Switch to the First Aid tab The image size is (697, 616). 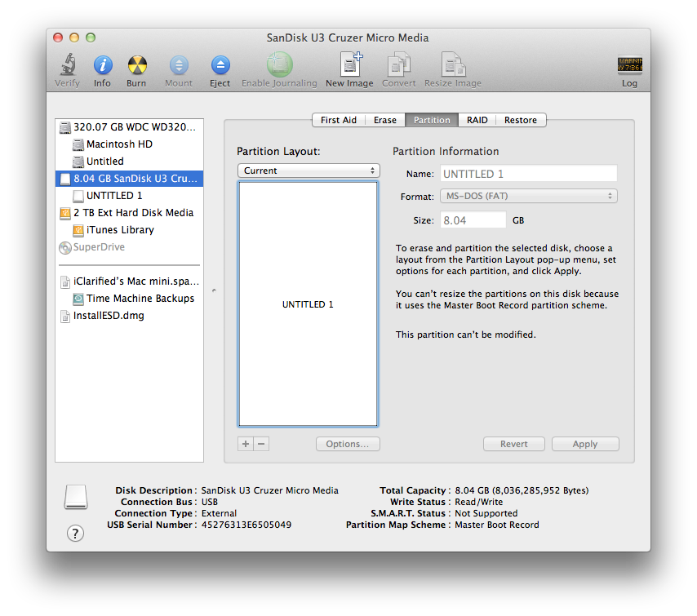[338, 120]
